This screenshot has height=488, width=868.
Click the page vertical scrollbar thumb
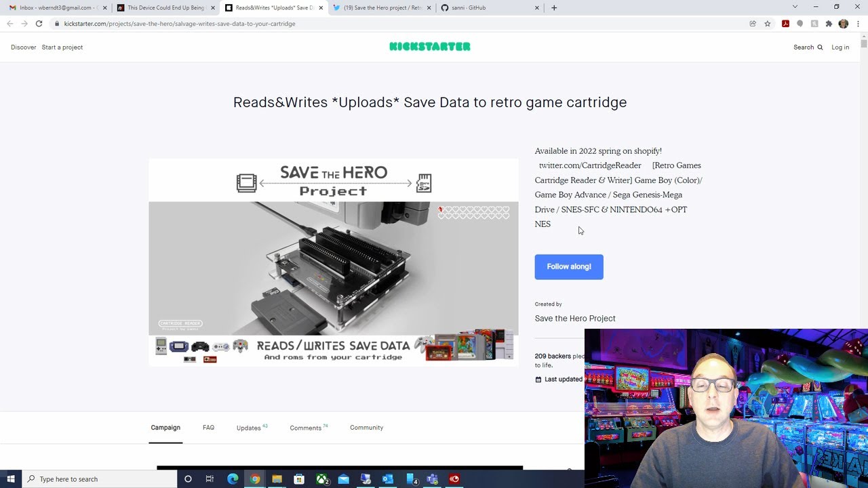coord(863,43)
